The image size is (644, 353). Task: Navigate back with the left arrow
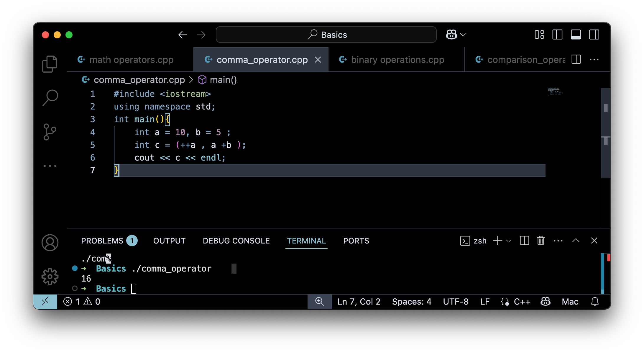(183, 35)
